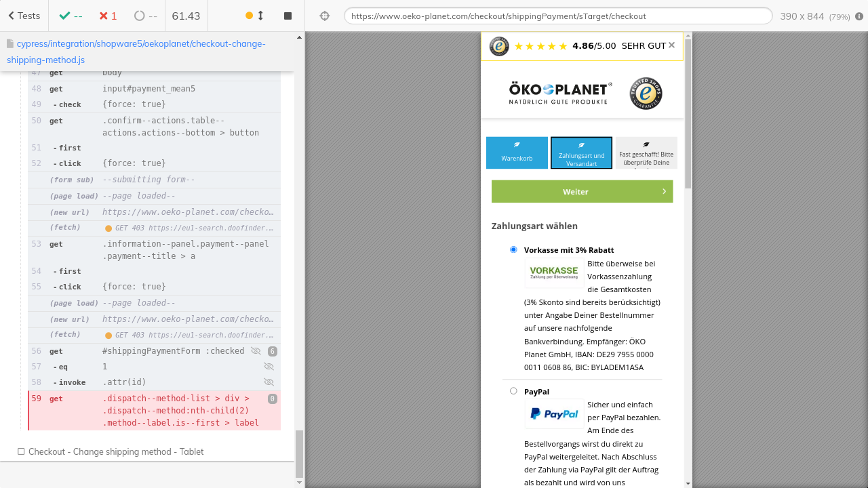Screen dimensions: 868x488
Task: Select the Zahlungsart und Versandart step
Action: pyautogui.click(x=581, y=153)
